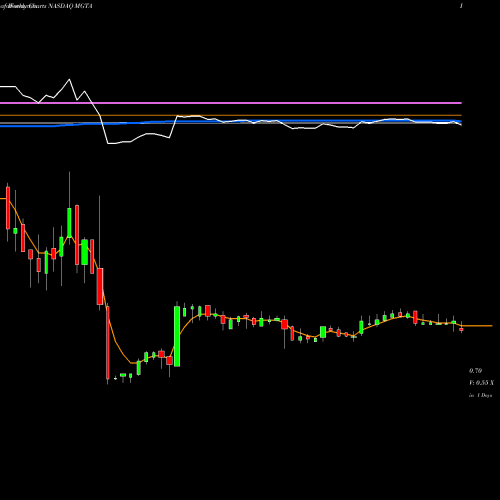This screenshot has width=500, height=500.
Task: Click the pink horizontal indicator line
Action: [x=231, y=103]
